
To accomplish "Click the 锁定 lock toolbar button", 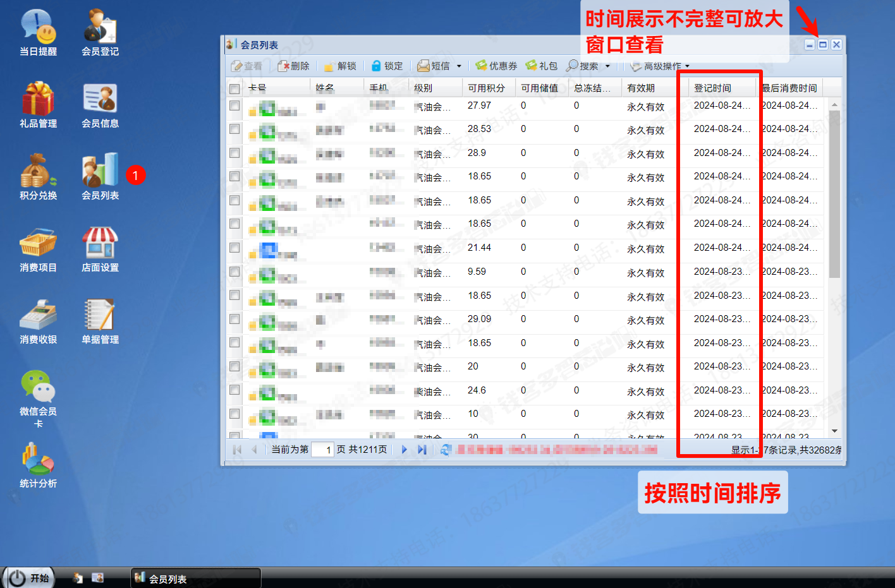I will (387, 66).
